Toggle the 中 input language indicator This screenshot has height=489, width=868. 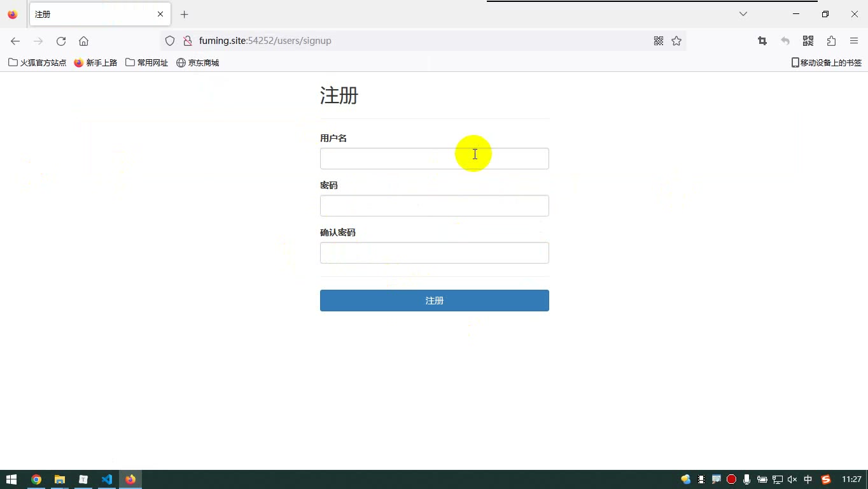click(x=808, y=479)
